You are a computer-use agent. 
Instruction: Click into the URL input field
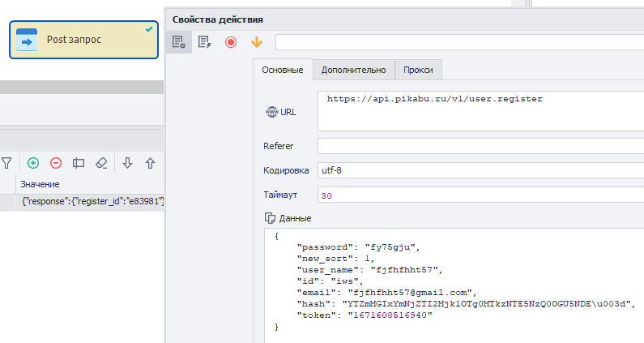[x=480, y=110]
